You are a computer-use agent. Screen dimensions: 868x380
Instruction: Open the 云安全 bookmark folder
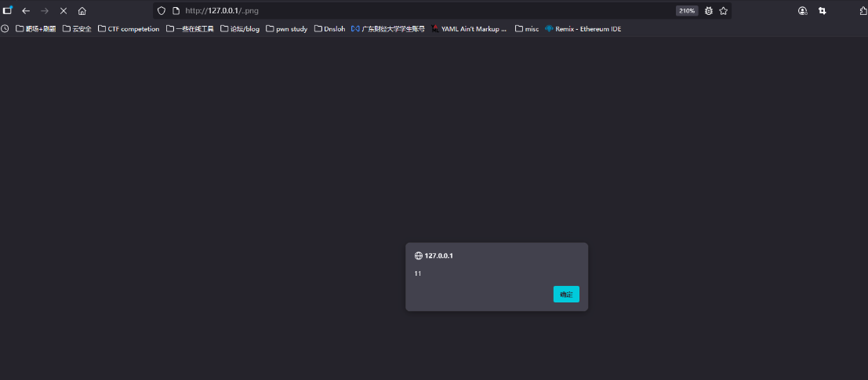click(77, 29)
